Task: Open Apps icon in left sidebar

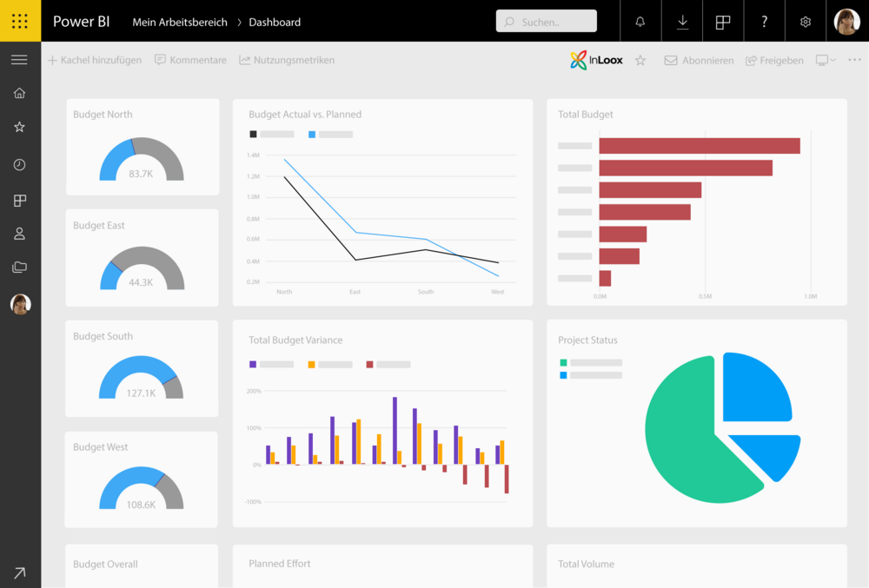Action: pos(19,201)
